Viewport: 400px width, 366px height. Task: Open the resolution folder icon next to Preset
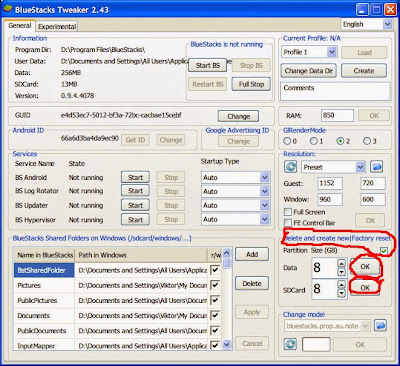pos(377,167)
